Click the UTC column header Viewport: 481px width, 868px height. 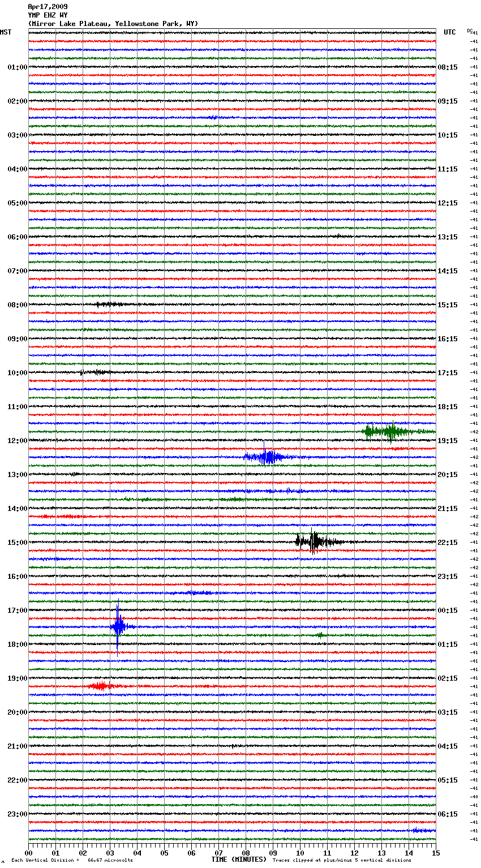[449, 32]
